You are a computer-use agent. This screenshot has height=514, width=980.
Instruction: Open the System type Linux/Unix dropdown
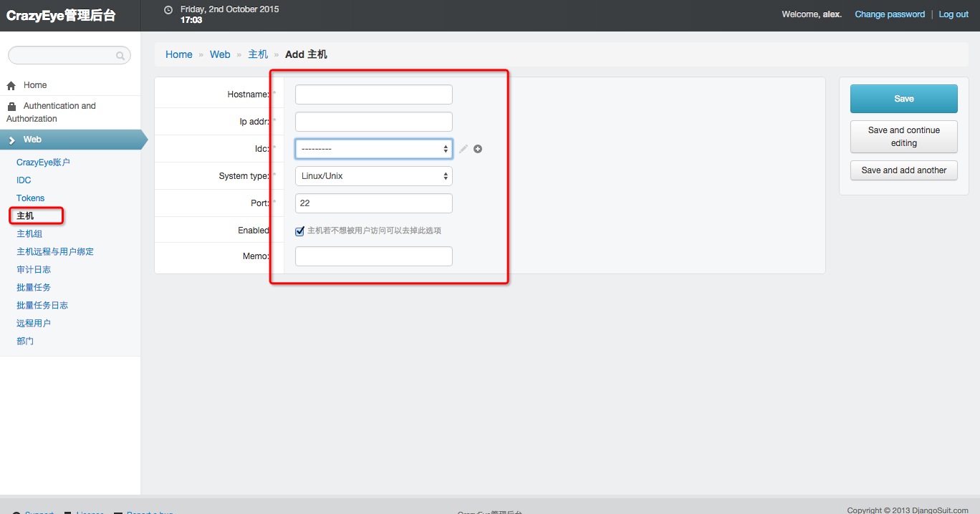(x=374, y=176)
